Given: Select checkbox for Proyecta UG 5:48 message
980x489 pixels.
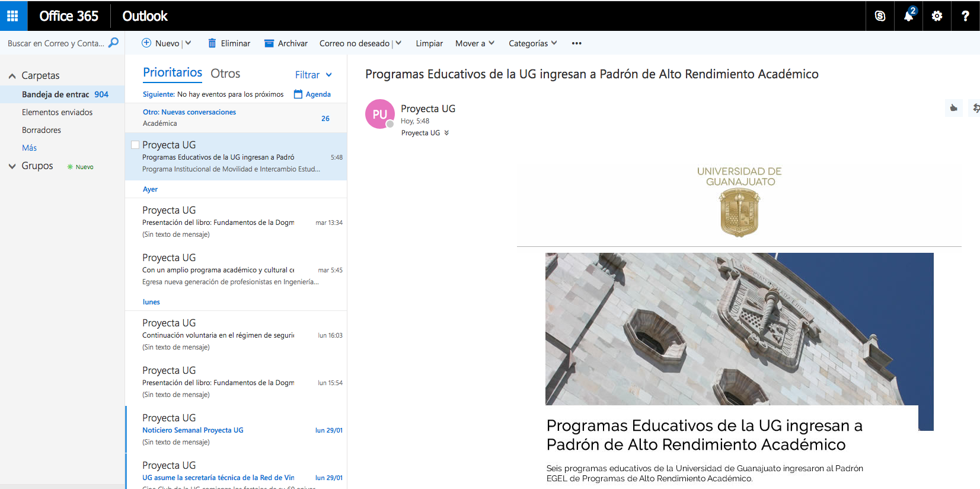Looking at the screenshot, I should click(x=135, y=145).
